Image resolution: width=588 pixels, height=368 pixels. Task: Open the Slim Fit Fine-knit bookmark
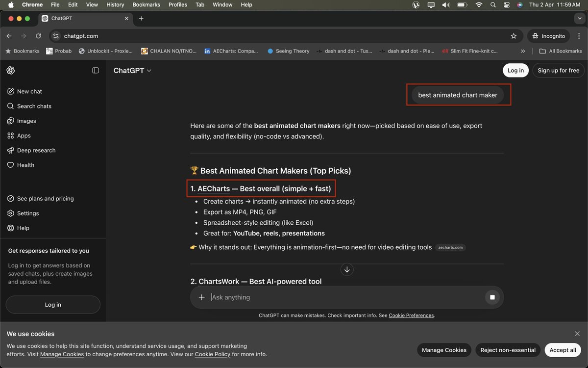[x=469, y=51]
